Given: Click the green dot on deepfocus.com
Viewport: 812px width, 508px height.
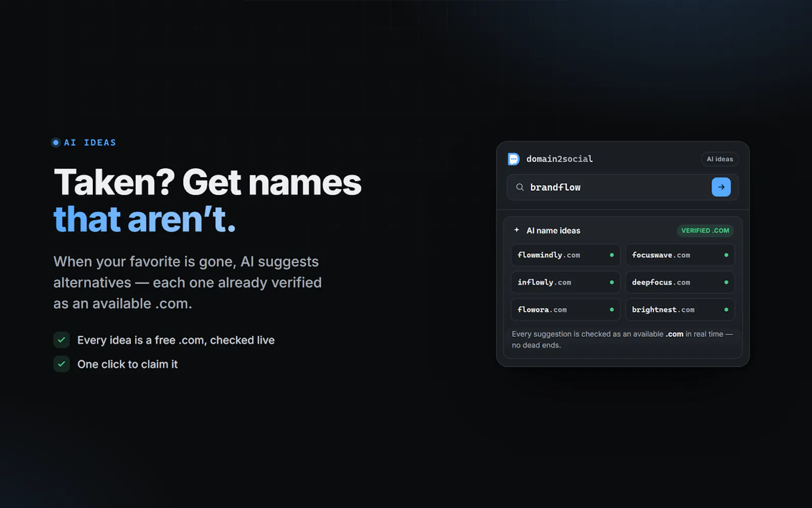Looking at the screenshot, I should point(726,282).
